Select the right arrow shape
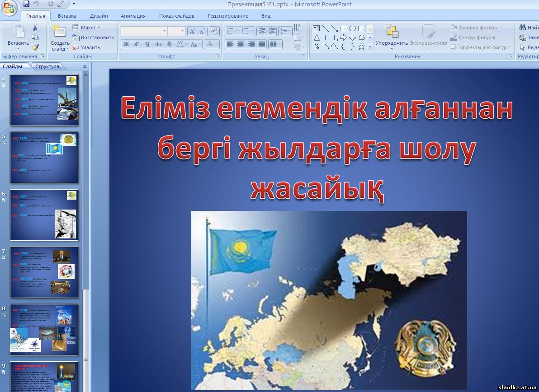 click(x=343, y=37)
